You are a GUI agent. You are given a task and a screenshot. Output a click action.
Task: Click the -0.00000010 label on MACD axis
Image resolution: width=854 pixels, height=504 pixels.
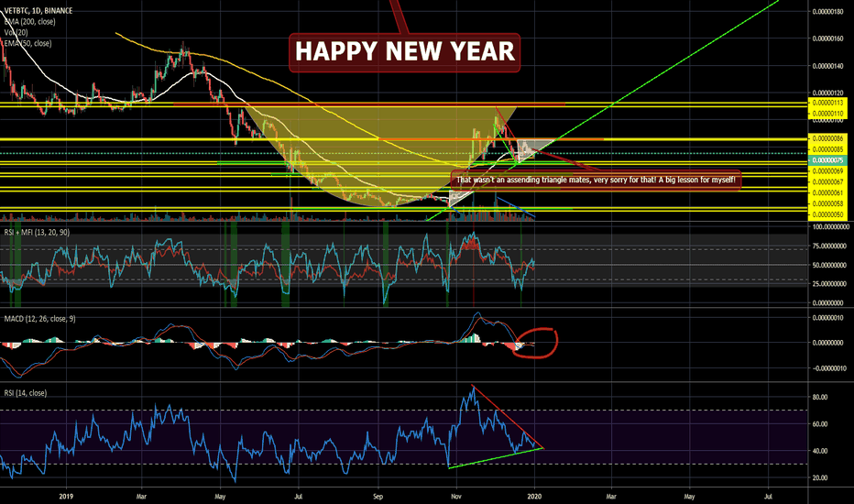coord(829,368)
